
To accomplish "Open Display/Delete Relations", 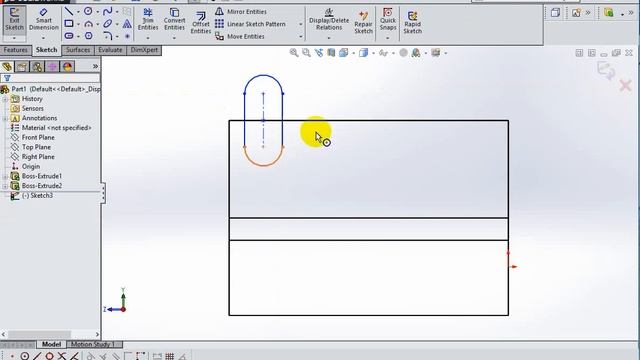I will (x=329, y=20).
